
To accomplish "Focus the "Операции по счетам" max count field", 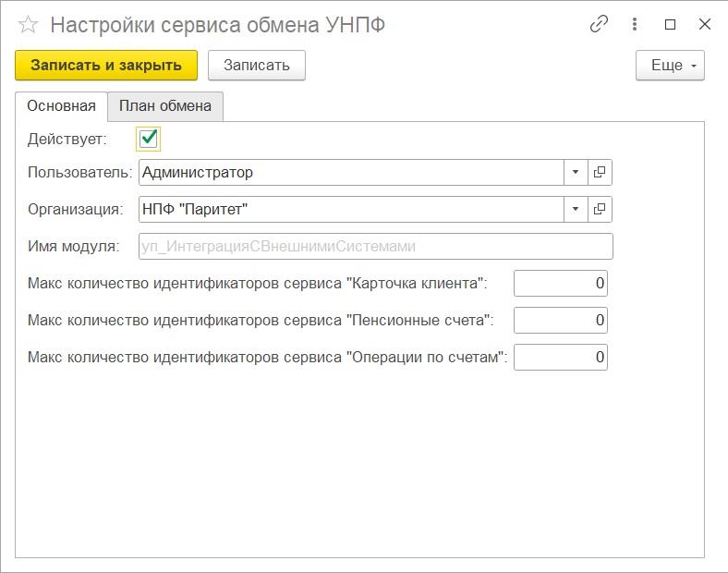I will pos(560,357).
